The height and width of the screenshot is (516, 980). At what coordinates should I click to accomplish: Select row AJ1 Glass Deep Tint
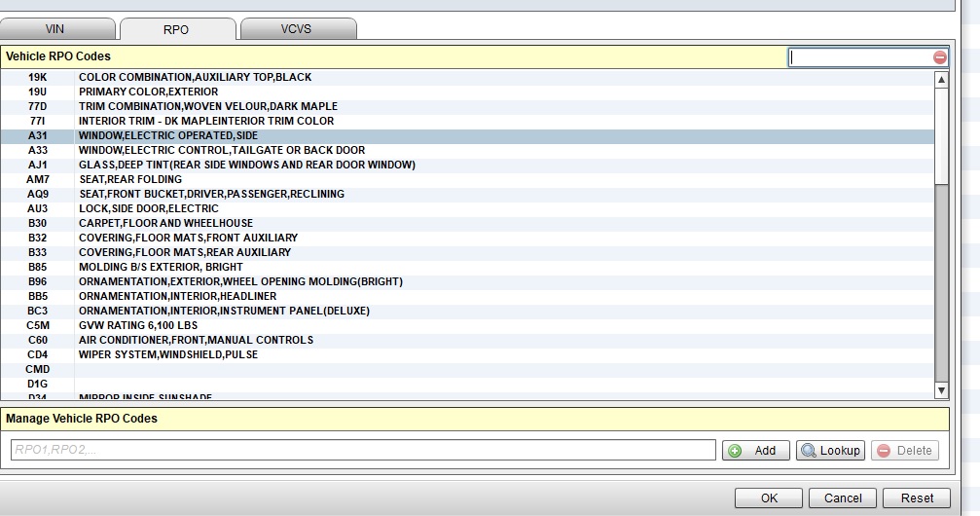[467, 166]
